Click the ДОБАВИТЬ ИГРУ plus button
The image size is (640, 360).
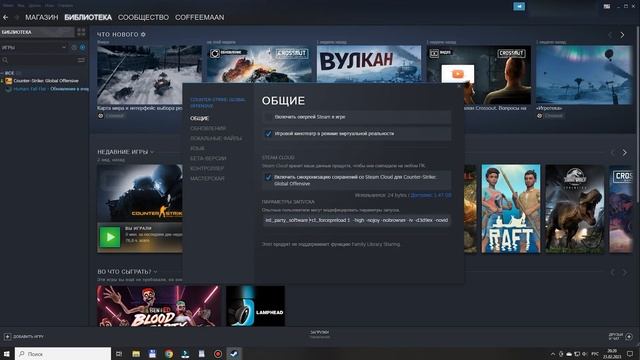click(7, 337)
